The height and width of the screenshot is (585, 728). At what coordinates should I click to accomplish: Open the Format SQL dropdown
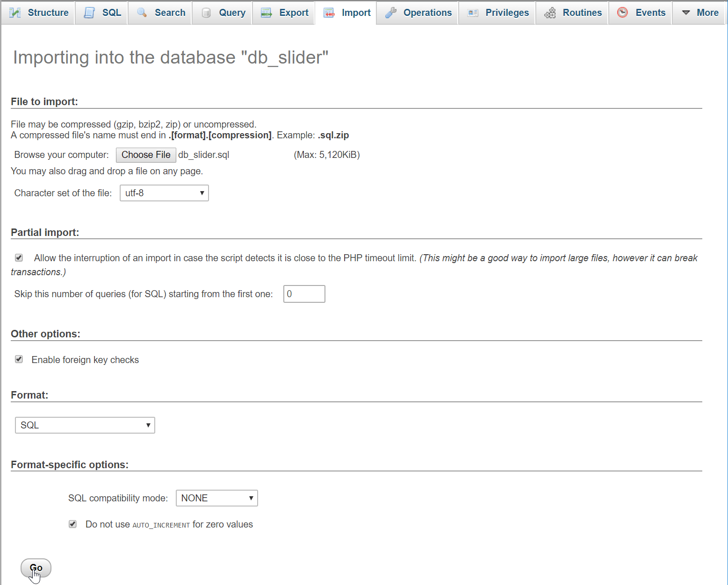click(x=85, y=425)
